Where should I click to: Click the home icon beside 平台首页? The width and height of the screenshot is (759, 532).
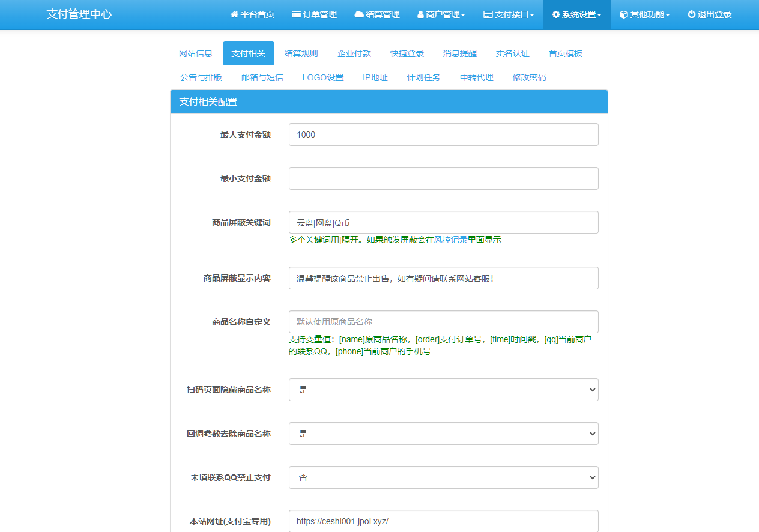pyautogui.click(x=234, y=14)
